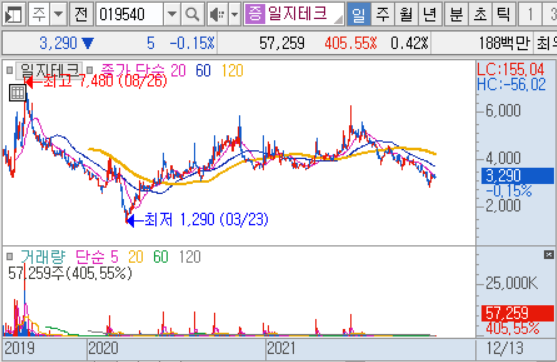557x362 pixels.
Task: Click the green 60 volume average legend
Action: (161, 256)
